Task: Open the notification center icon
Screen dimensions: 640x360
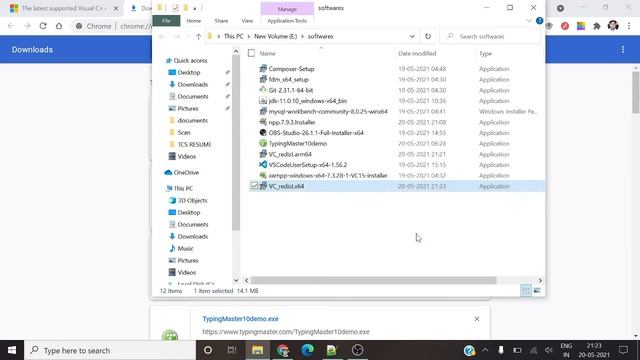Action: point(623,350)
